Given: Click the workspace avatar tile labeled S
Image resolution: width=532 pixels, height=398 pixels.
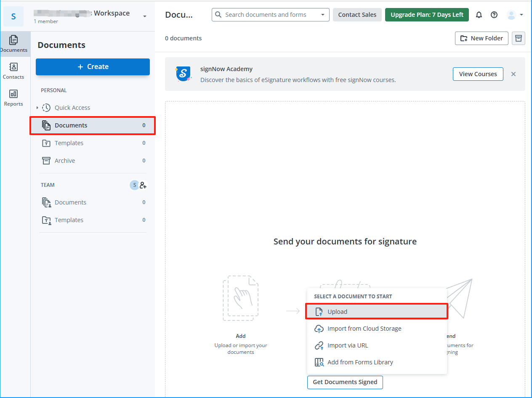Looking at the screenshot, I should click(13, 16).
